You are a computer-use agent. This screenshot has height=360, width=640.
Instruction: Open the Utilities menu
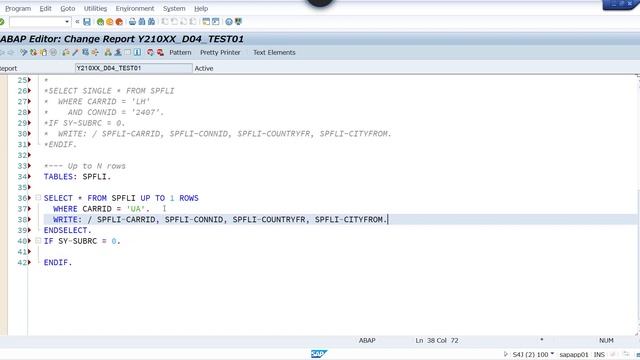95,8
